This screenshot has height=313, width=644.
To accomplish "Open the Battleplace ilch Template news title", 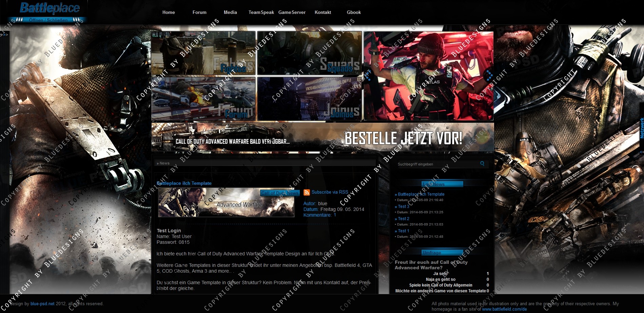I will pos(184,183).
